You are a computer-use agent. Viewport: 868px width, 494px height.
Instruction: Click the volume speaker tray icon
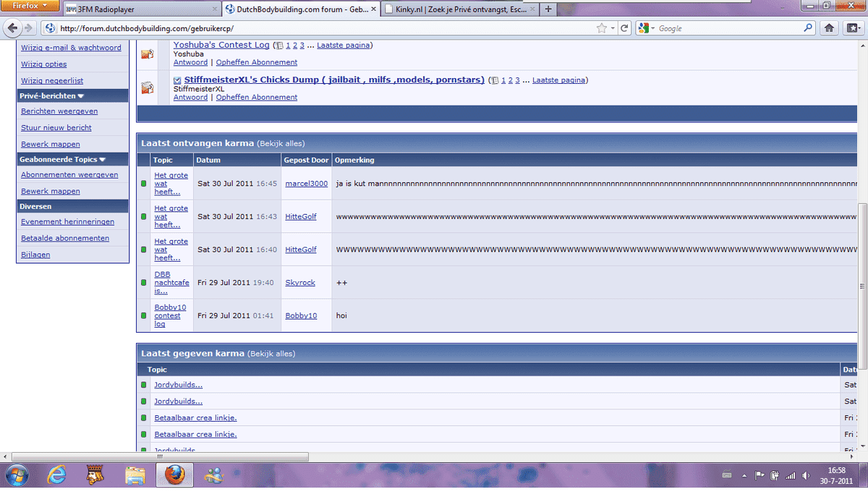point(806,475)
